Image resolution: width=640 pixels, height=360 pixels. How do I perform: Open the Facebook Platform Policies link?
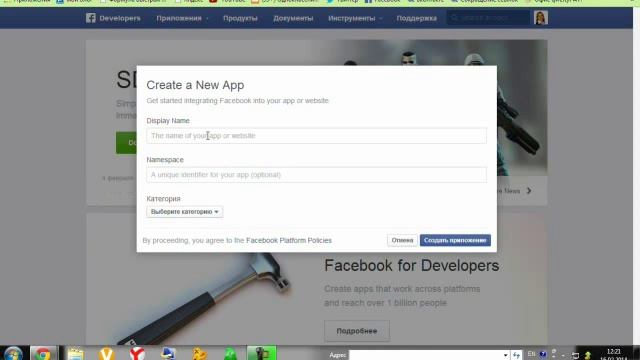pyautogui.click(x=289, y=240)
